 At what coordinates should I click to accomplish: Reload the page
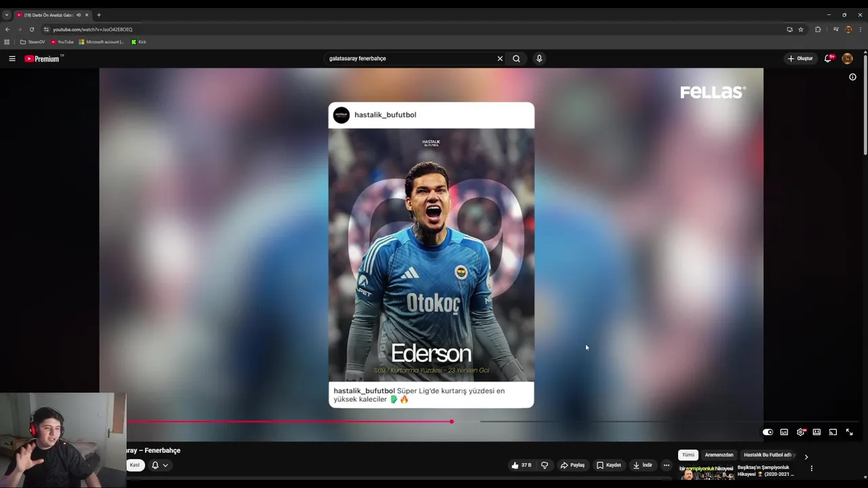tap(32, 30)
